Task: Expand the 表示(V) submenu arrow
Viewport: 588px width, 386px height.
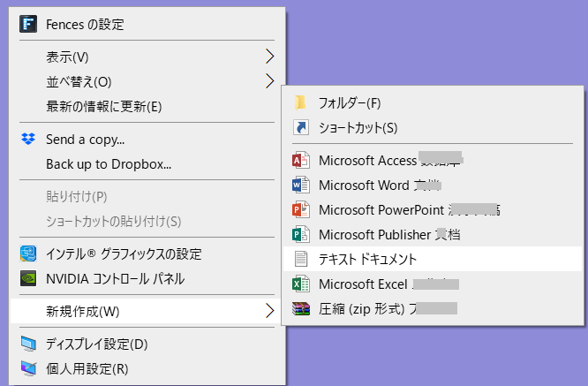Action: (269, 57)
